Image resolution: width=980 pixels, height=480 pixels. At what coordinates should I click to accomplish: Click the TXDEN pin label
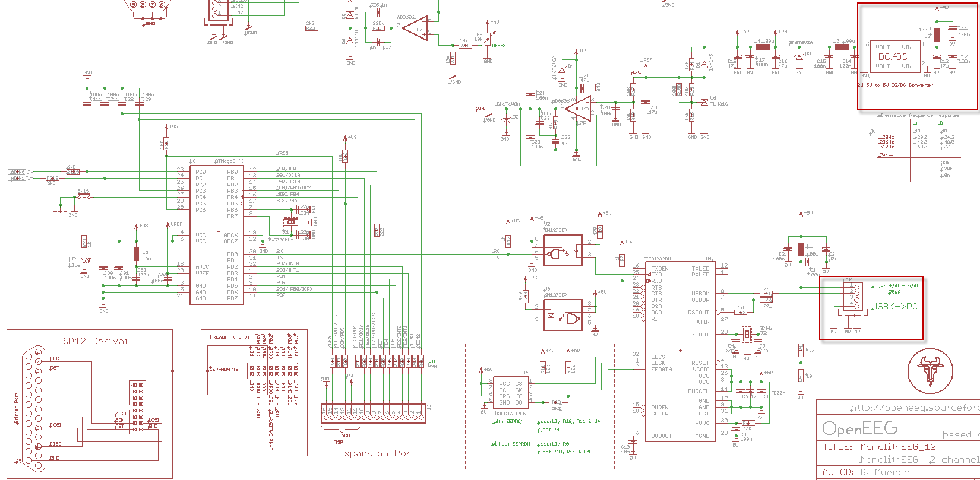[x=660, y=268]
